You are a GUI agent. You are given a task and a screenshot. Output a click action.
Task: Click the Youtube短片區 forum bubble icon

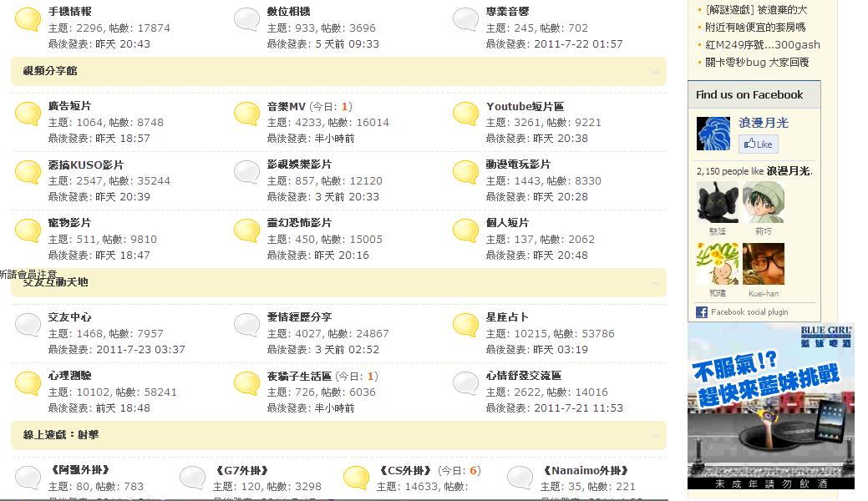465,114
